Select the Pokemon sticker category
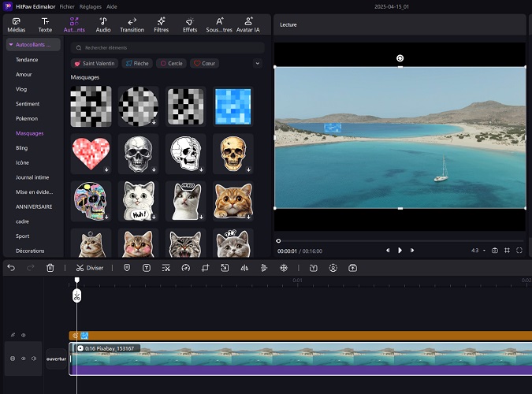The width and height of the screenshot is (532, 394). click(x=27, y=118)
